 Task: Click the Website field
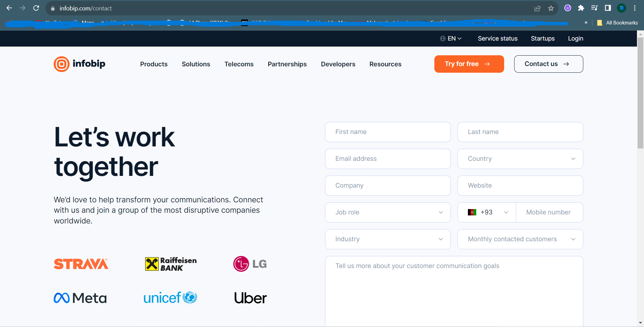pos(520,186)
